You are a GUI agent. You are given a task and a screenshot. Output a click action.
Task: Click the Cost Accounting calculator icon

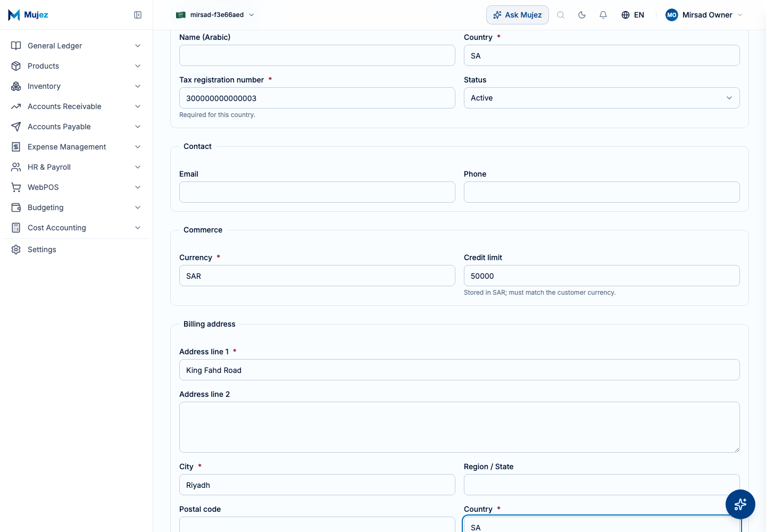(x=16, y=228)
